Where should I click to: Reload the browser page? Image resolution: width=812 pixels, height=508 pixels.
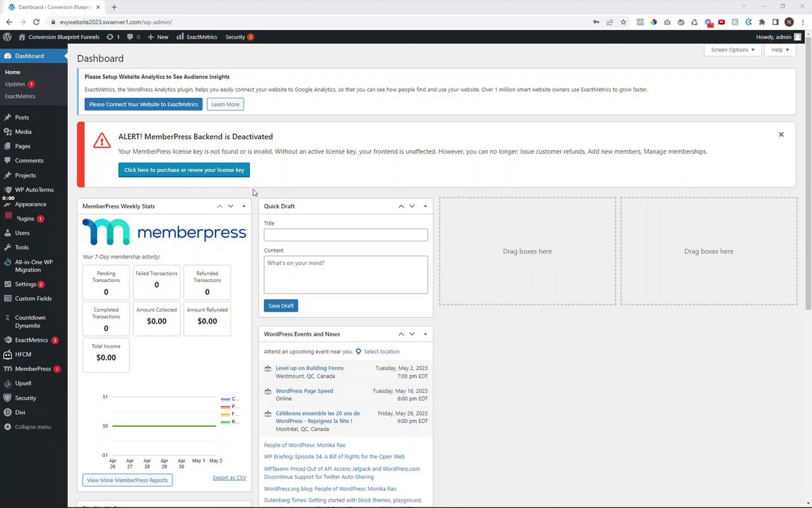point(36,22)
